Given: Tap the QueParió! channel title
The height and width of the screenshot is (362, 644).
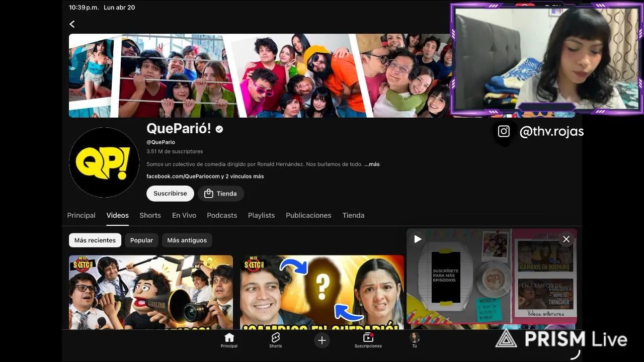Looking at the screenshot, I should click(x=179, y=129).
